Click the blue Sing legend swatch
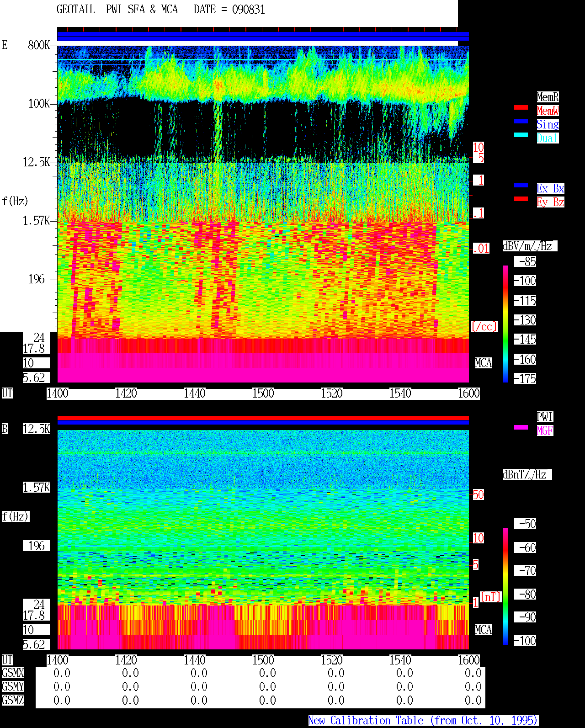Image resolution: width=585 pixels, height=728 pixels. pos(521,121)
